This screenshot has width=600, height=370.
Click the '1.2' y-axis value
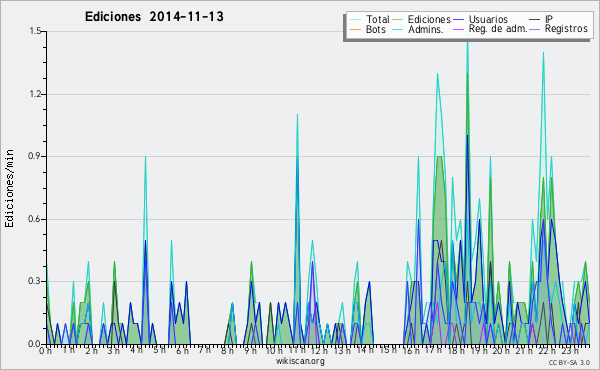coord(35,94)
